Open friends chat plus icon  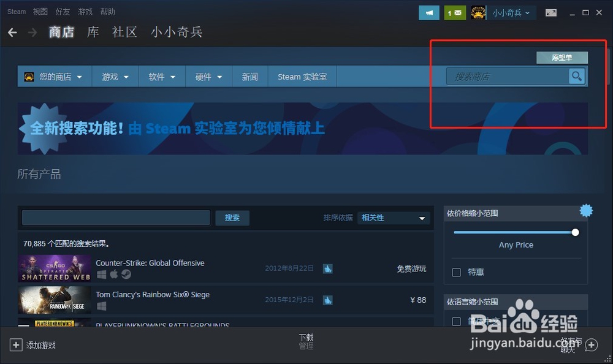591,345
